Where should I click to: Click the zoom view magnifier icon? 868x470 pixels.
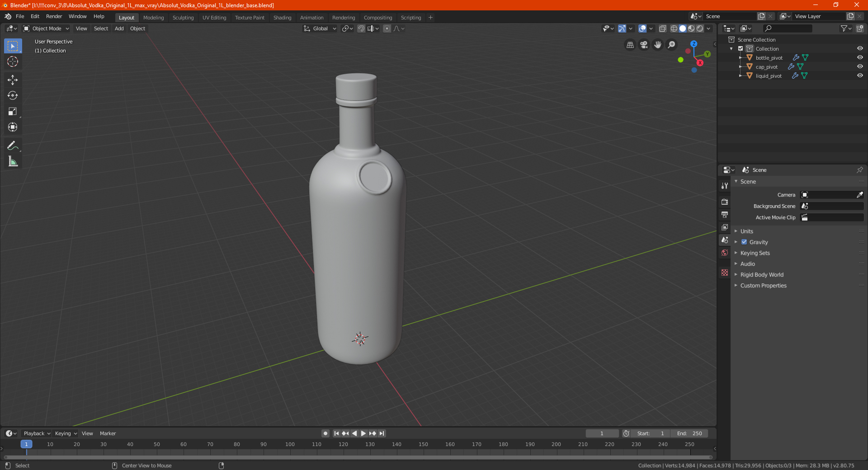(x=672, y=45)
